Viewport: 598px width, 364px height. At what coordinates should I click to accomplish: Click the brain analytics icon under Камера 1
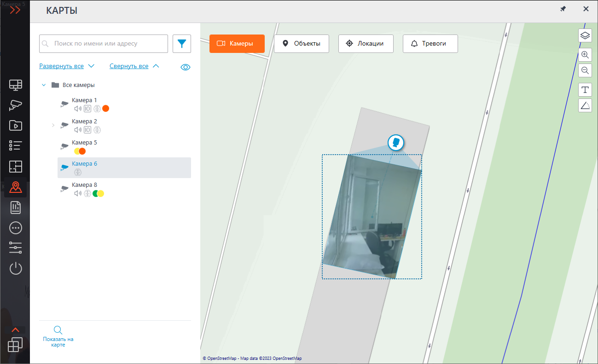tap(97, 109)
